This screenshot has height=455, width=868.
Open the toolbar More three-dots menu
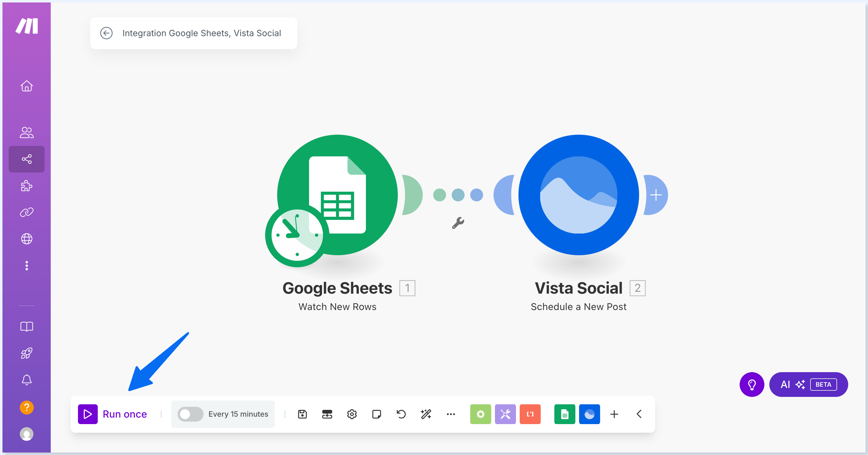[x=451, y=414]
